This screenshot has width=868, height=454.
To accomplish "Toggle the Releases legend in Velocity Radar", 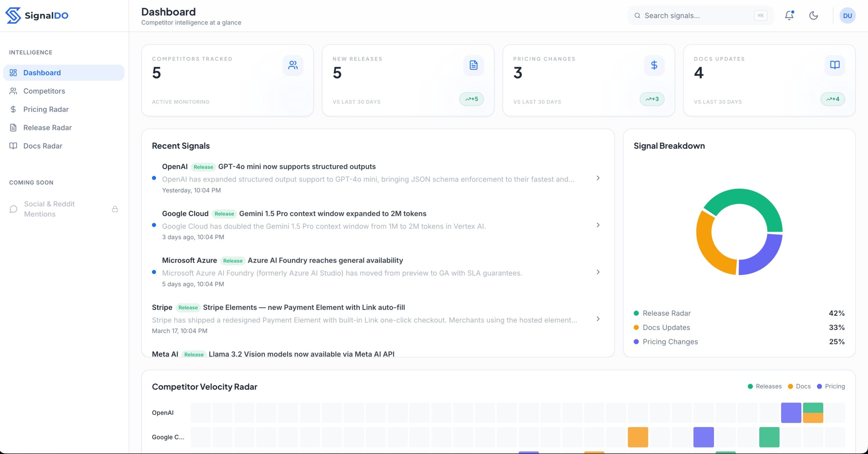I will (x=765, y=386).
